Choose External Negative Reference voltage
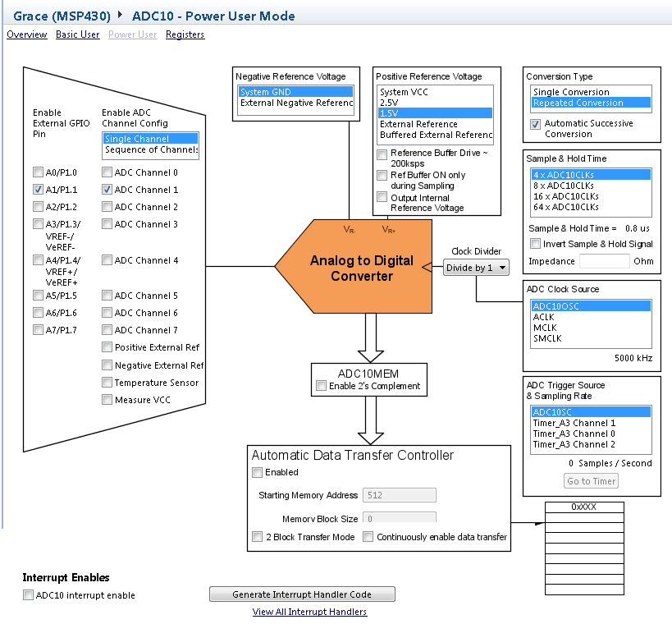672x624 pixels. click(295, 103)
